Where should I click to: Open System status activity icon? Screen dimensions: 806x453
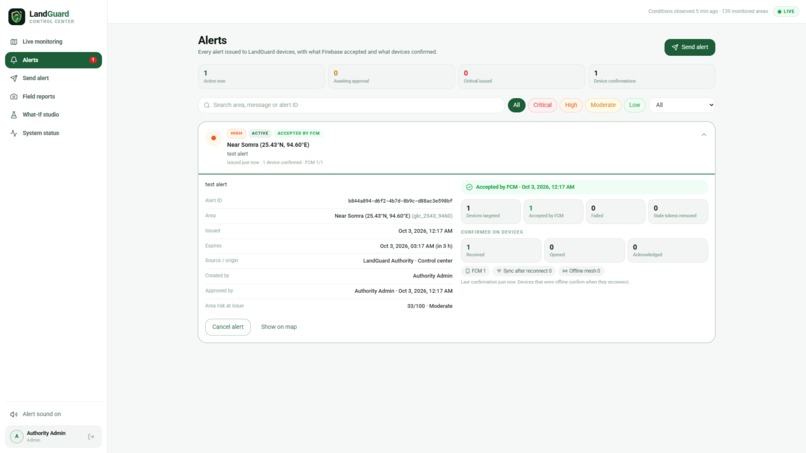pyautogui.click(x=14, y=133)
